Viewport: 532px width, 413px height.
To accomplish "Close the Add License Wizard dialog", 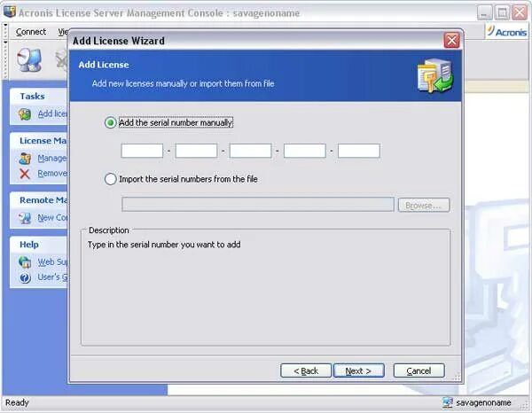I will pyautogui.click(x=451, y=41).
